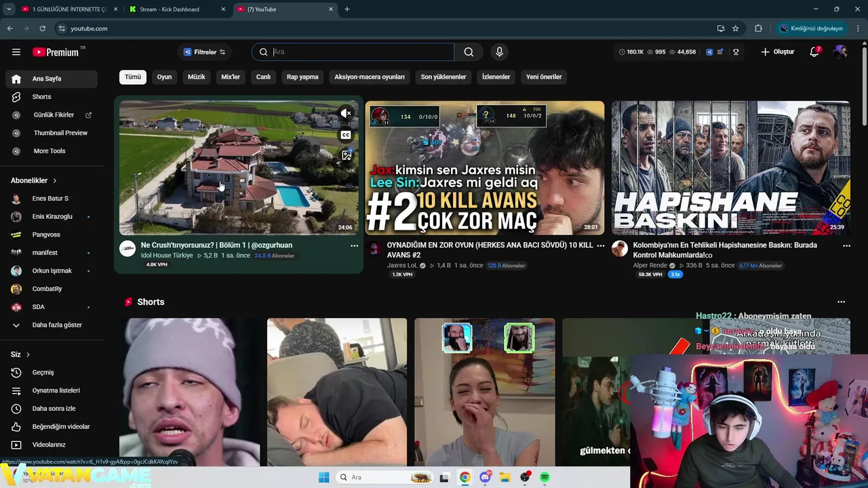The width and height of the screenshot is (868, 488).
Task: Switch to Stream - Kick Dashboard tab
Action: (x=176, y=9)
